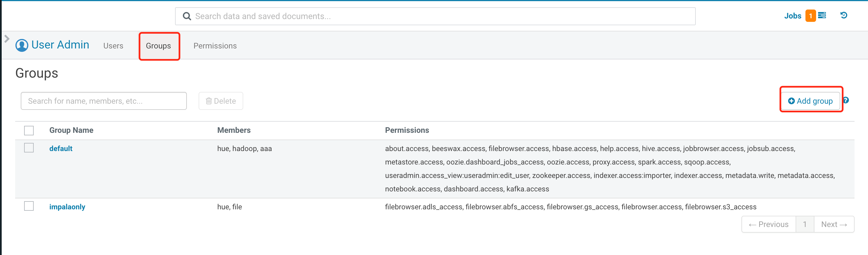Click the orange Jobs count badge

tap(810, 15)
